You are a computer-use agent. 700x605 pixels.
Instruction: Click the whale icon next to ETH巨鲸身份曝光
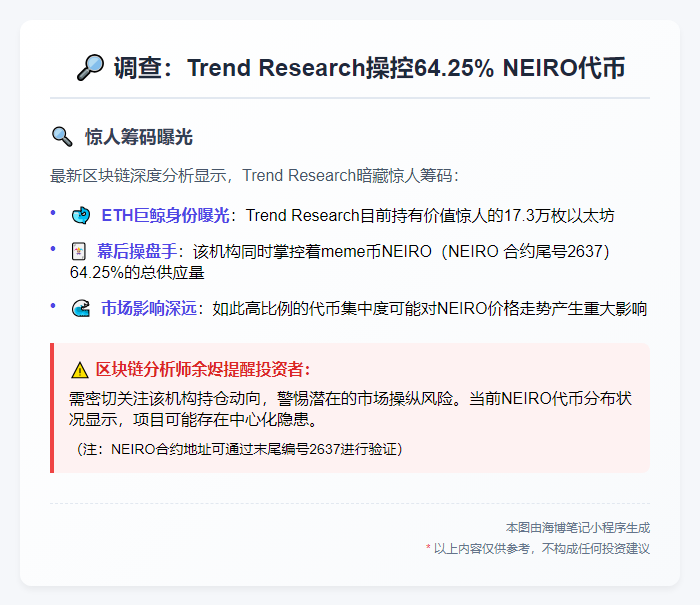pos(81,215)
